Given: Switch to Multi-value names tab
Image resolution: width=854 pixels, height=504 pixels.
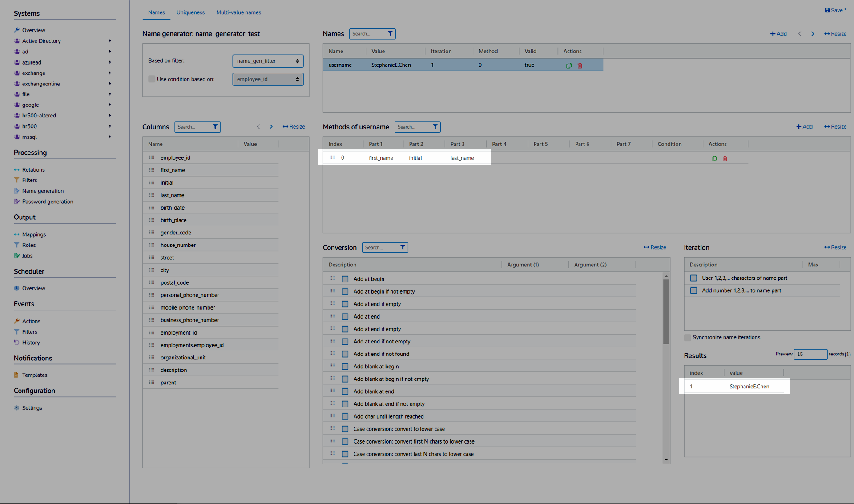Looking at the screenshot, I should click(238, 12).
